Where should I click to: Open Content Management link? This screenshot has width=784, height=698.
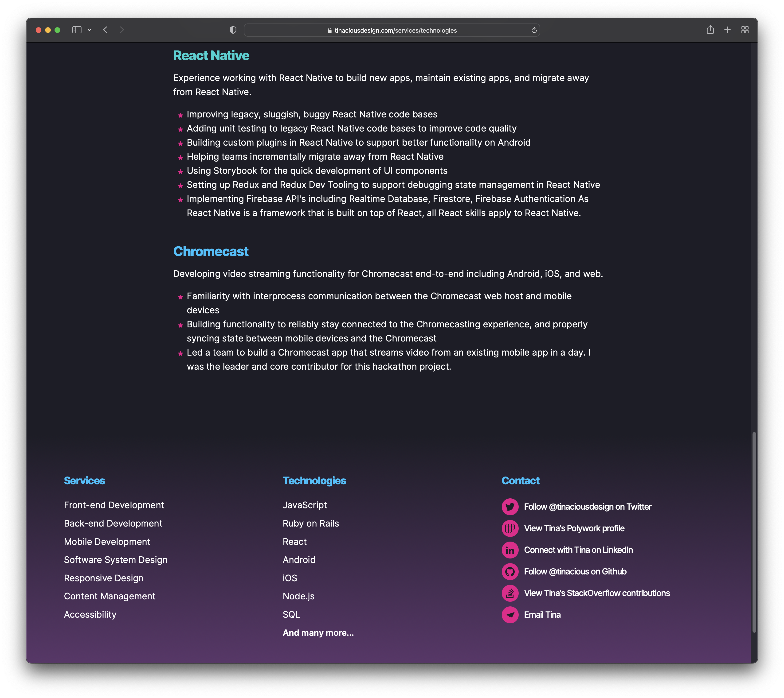pyautogui.click(x=110, y=596)
